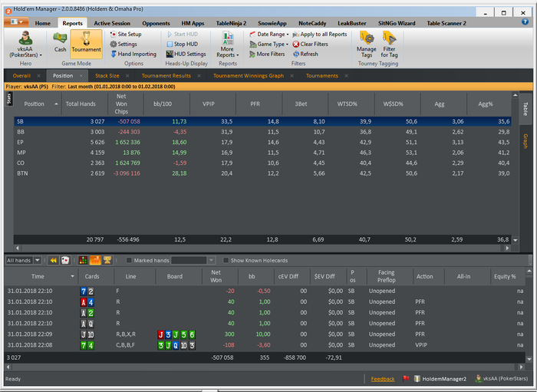Open the Table Scanner 2 tab

(x=446, y=23)
